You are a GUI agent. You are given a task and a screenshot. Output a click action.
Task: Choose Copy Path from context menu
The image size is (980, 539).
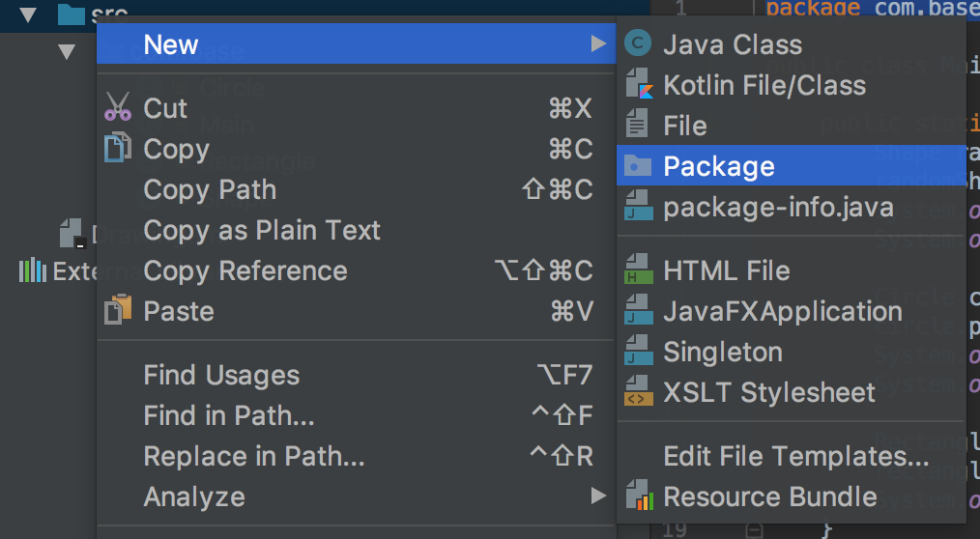(210, 189)
